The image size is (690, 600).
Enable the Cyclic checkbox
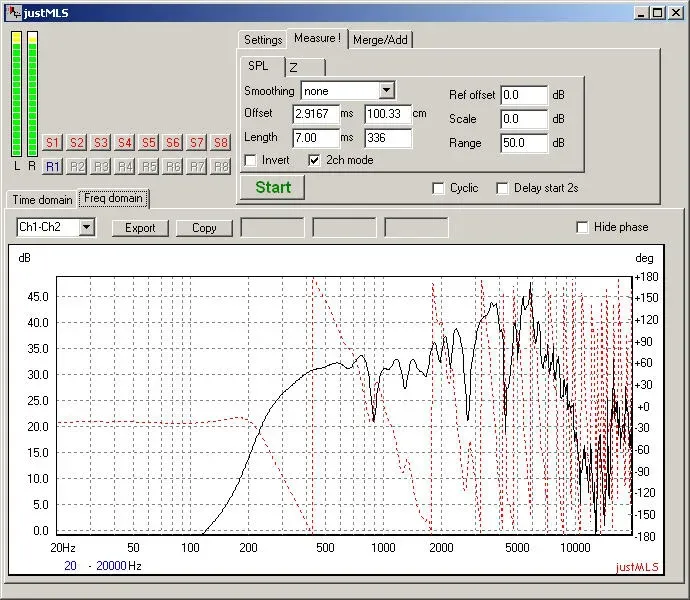438,188
